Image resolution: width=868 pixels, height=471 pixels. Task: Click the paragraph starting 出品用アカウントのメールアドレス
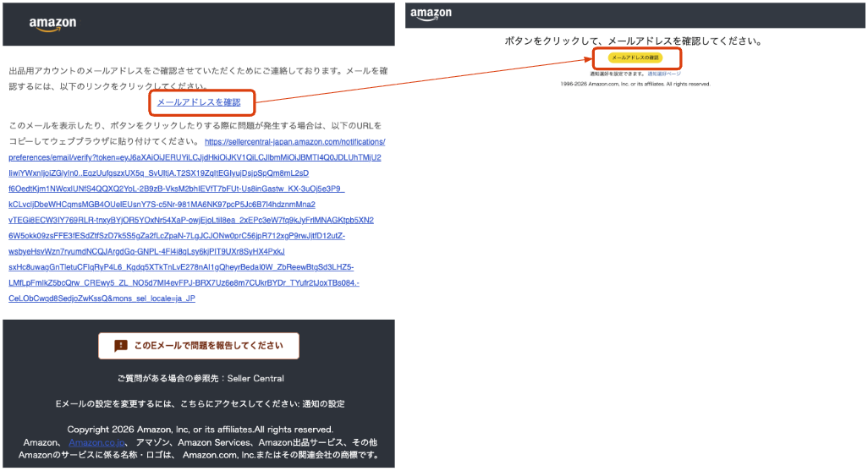coord(198,78)
